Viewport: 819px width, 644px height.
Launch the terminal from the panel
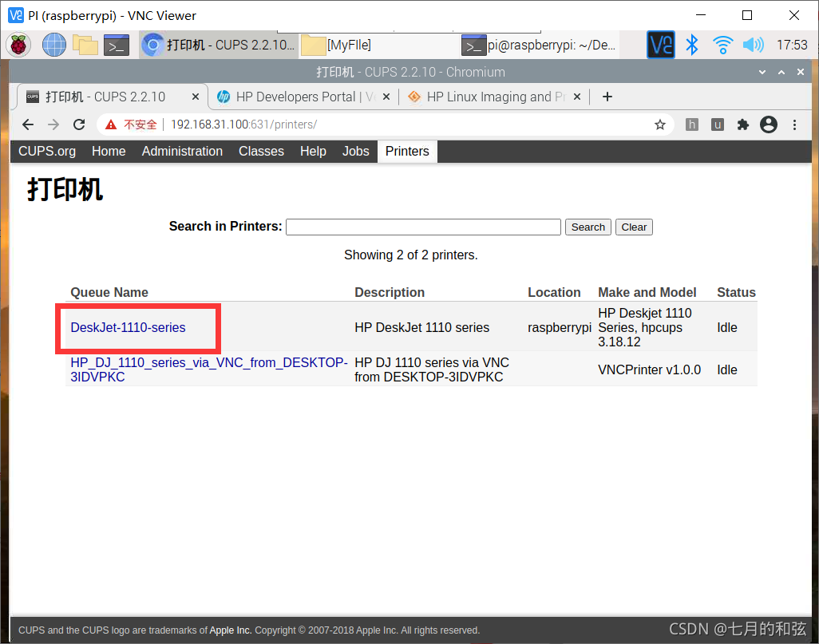pyautogui.click(x=117, y=45)
